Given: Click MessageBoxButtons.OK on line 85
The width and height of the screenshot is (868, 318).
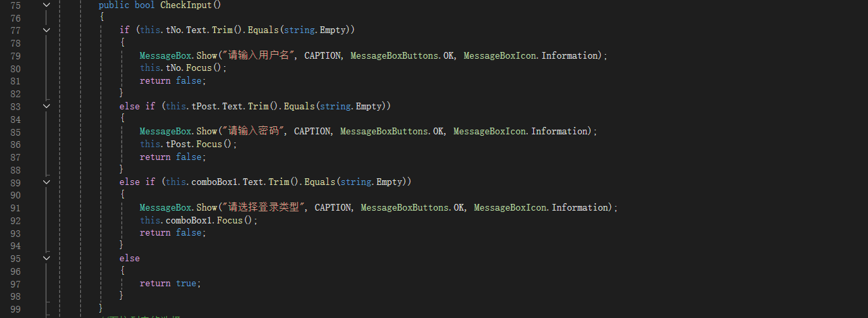Looking at the screenshot, I should coord(393,131).
